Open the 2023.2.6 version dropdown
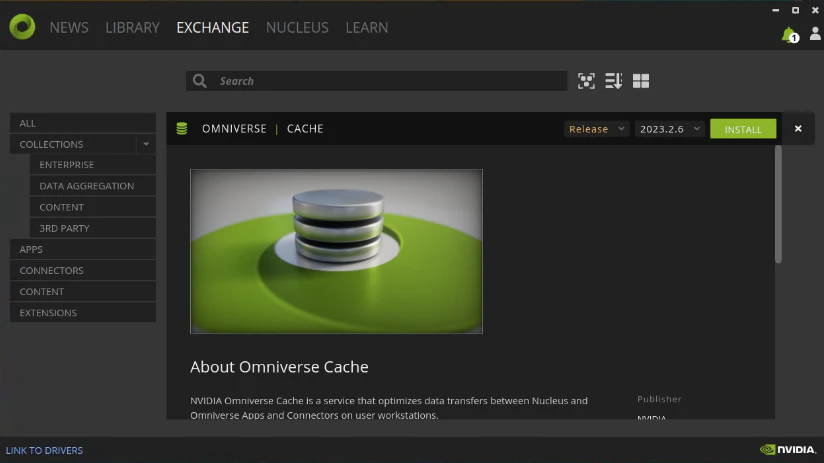 coord(670,129)
